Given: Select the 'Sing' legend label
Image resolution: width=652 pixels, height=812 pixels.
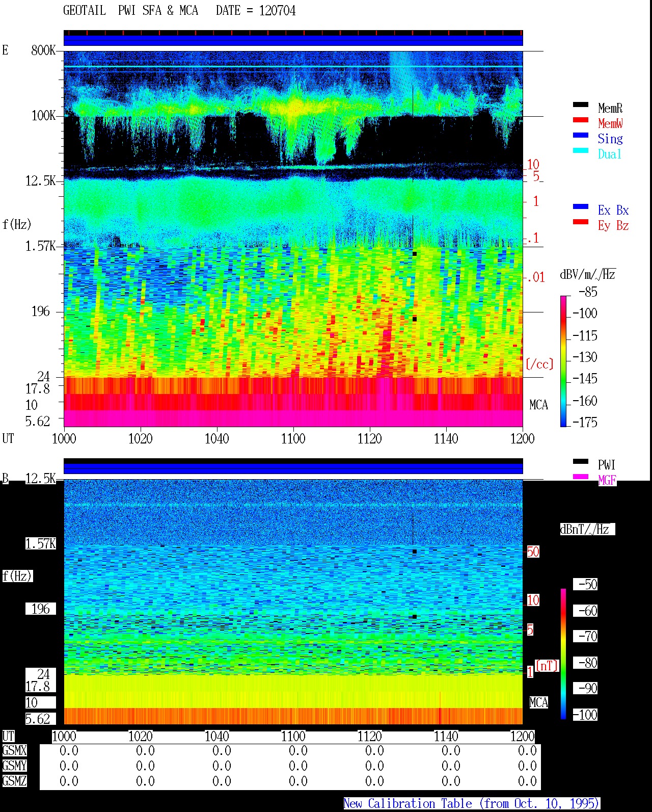Looking at the screenshot, I should pyautogui.click(x=610, y=139).
